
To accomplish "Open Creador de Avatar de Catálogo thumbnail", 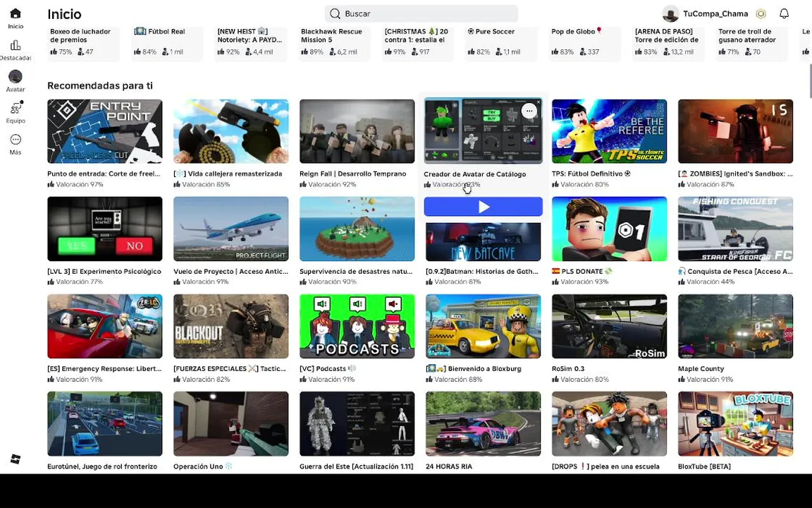I will click(x=483, y=131).
